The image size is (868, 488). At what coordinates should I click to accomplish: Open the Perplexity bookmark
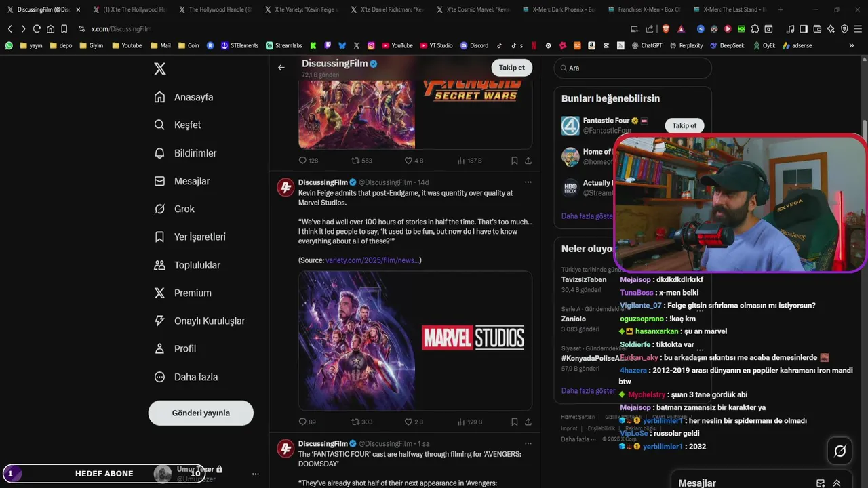point(685,45)
